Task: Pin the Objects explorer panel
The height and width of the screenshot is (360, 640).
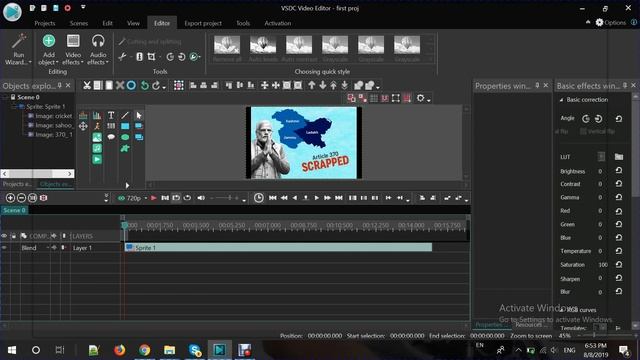Action: click(x=60, y=85)
